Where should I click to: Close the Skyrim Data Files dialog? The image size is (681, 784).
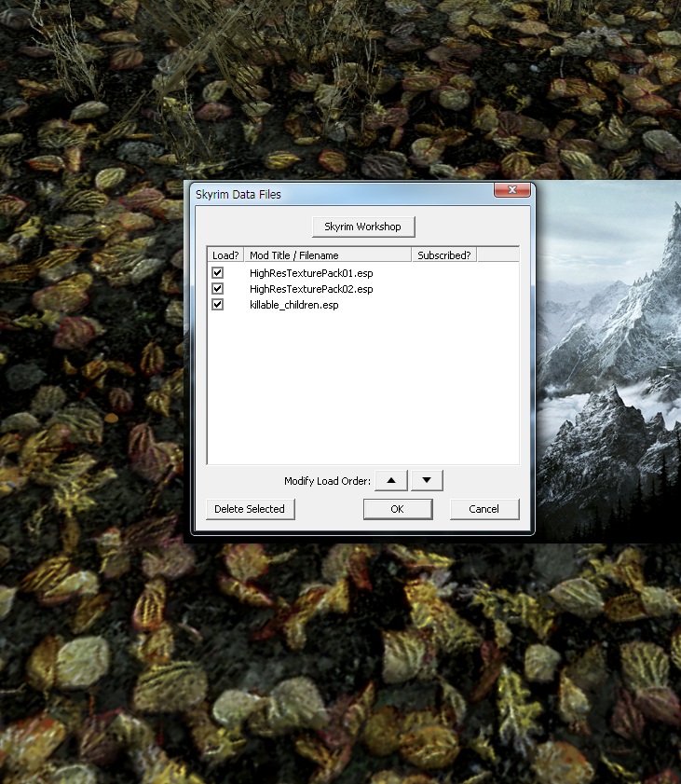point(512,190)
